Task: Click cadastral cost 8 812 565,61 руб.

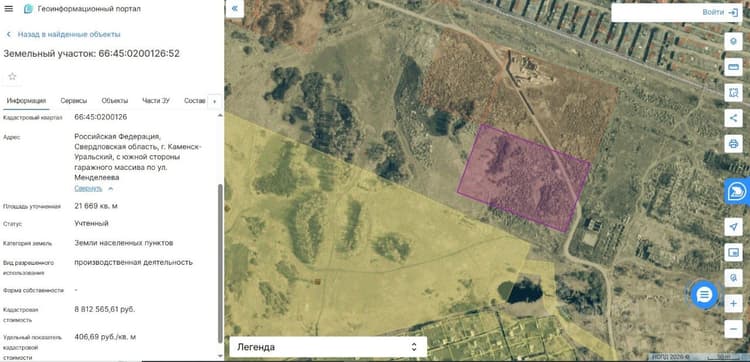Action: pos(105,309)
